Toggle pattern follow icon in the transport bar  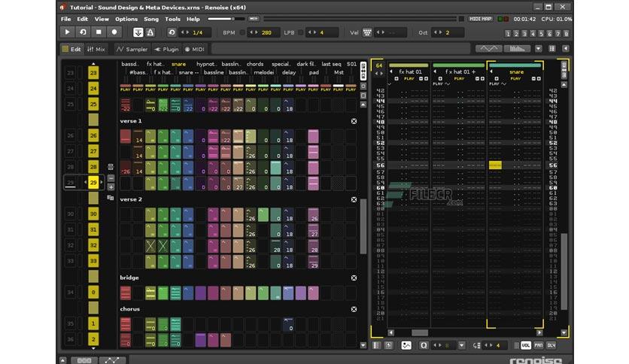pos(138,32)
